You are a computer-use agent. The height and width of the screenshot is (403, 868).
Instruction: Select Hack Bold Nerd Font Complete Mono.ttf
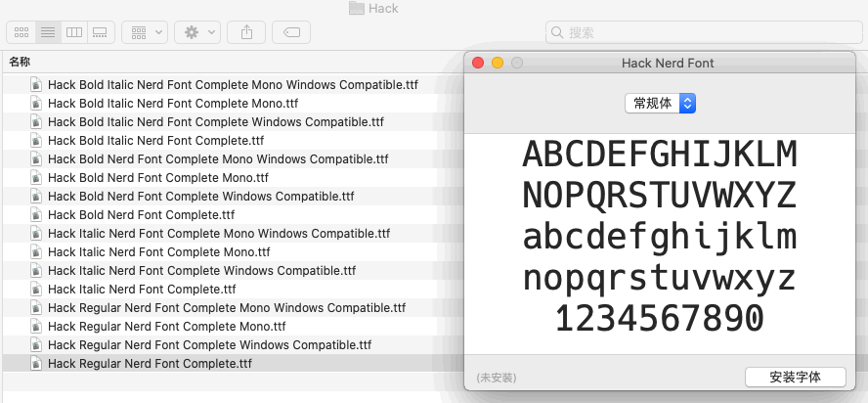(x=157, y=178)
